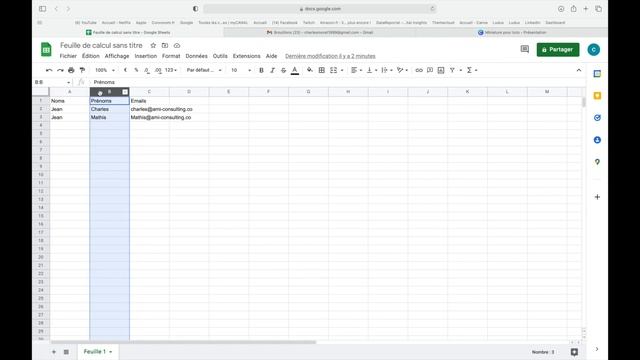
Task: Insert a link via toolbar icon
Action: tap(419, 70)
